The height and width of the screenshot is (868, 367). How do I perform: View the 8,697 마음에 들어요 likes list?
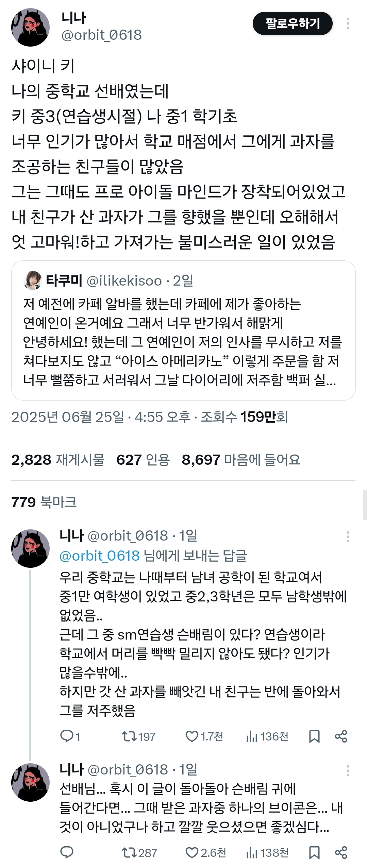(241, 460)
